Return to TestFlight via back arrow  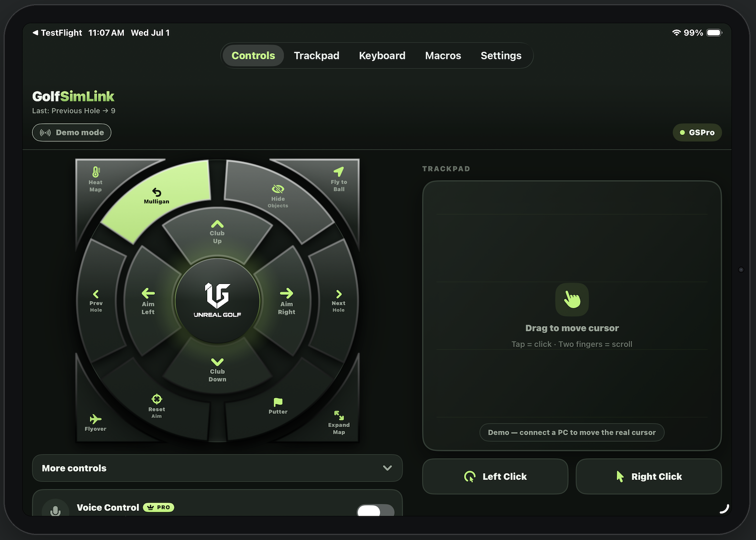tap(57, 33)
